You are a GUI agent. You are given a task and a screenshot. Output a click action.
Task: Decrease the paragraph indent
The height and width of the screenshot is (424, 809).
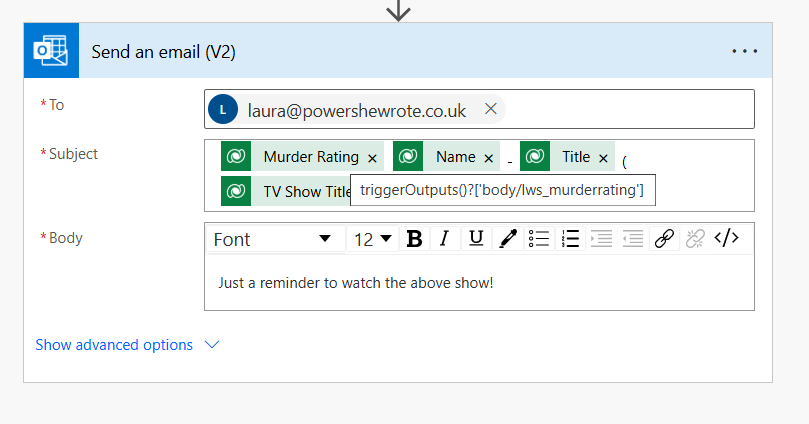pyautogui.click(x=633, y=239)
